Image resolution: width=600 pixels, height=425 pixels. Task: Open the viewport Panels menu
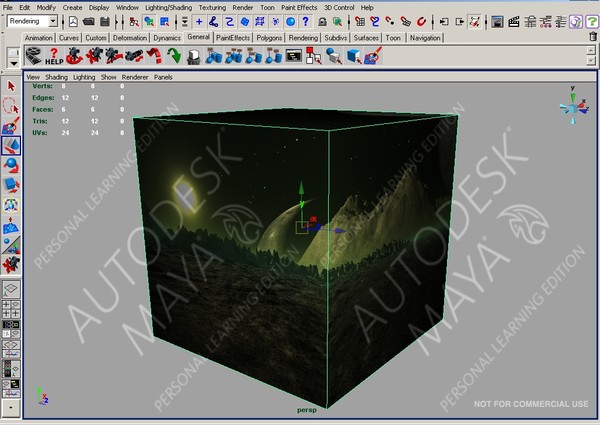pos(163,77)
